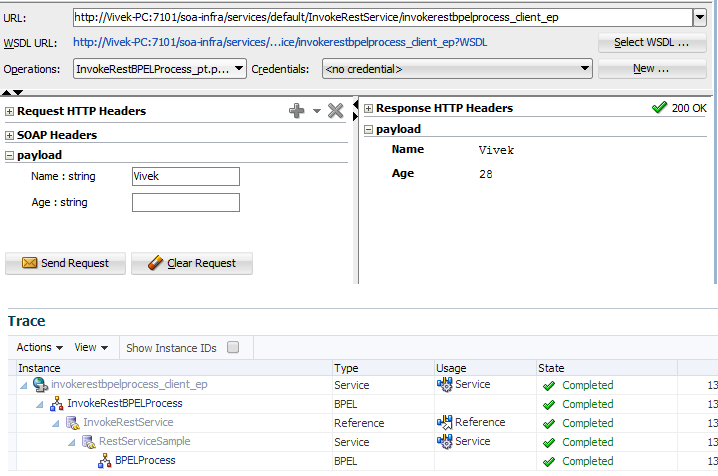Viewport: 718px width, 476px height.
Task: Click the globe icon of invokerestbpelprocess_client_ep
Action: click(40, 384)
